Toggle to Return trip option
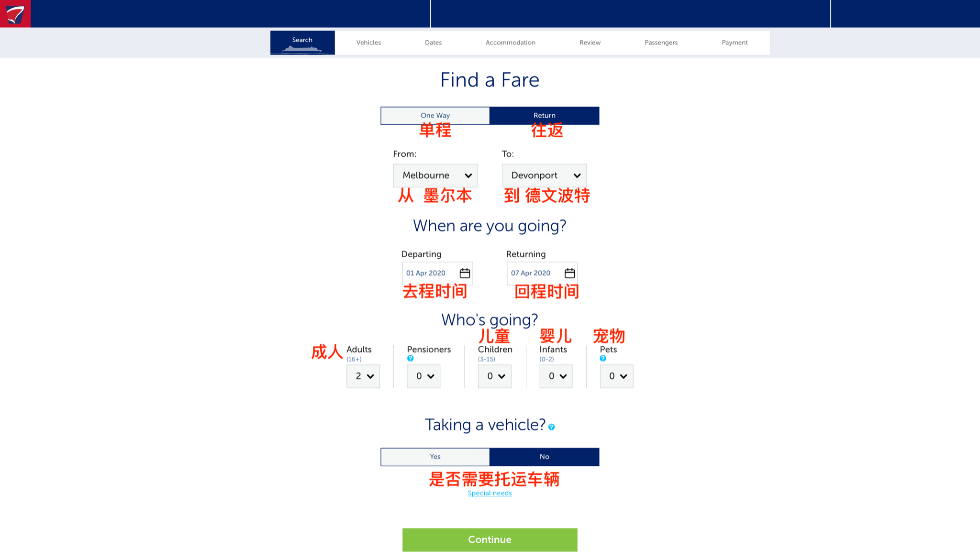The height and width of the screenshot is (559, 980). click(544, 115)
